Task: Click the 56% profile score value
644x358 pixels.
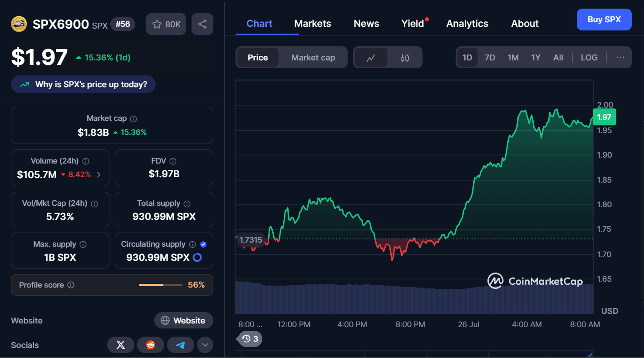Action: pos(196,285)
